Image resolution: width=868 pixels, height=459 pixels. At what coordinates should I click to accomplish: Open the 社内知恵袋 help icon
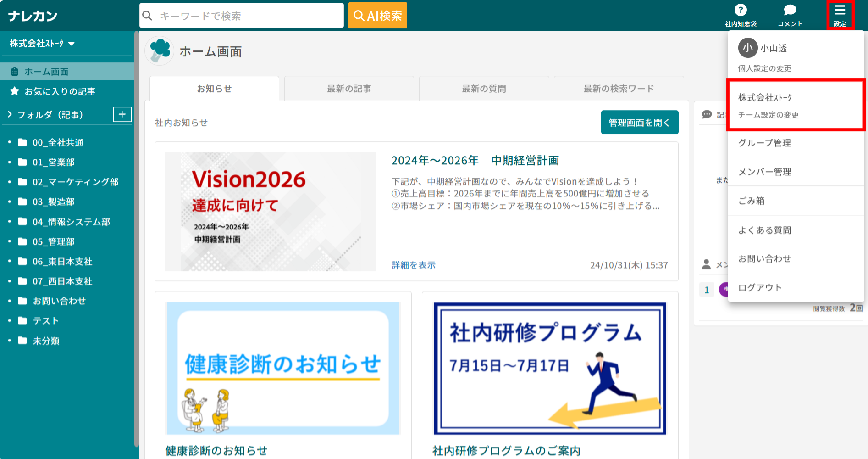(x=740, y=11)
